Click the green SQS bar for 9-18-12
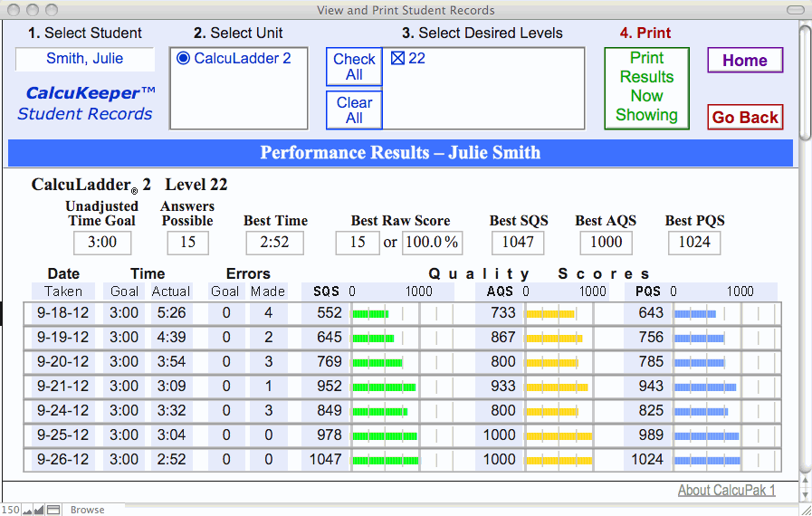This screenshot has width=812, height=516. tap(370, 314)
